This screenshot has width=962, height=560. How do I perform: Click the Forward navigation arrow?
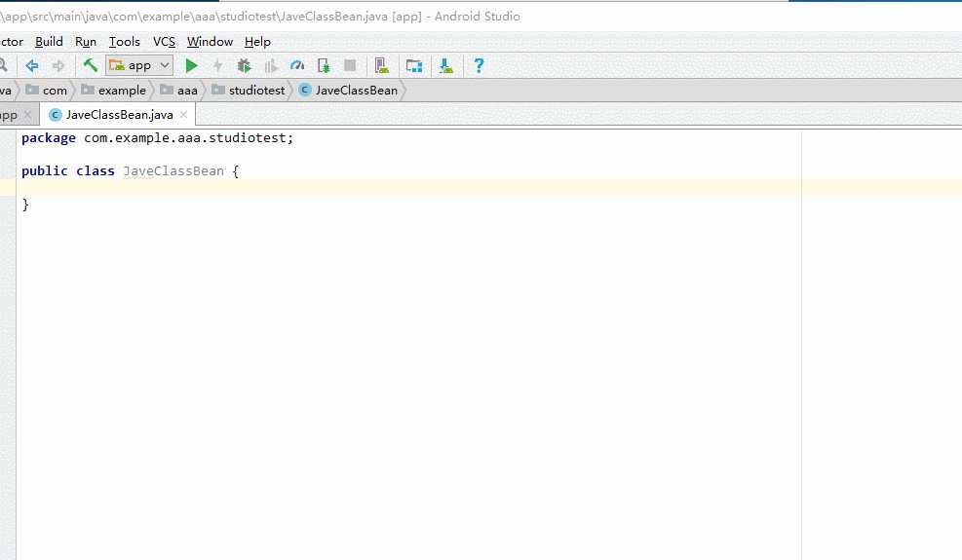(58, 65)
